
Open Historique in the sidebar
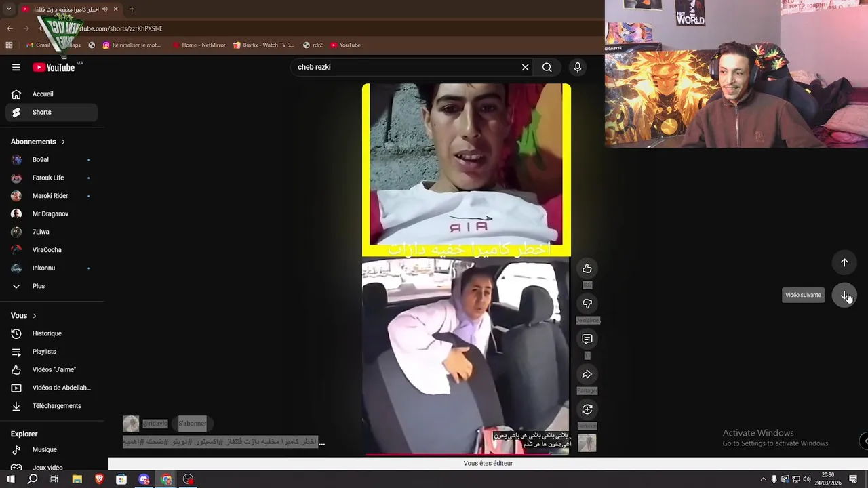52,333
